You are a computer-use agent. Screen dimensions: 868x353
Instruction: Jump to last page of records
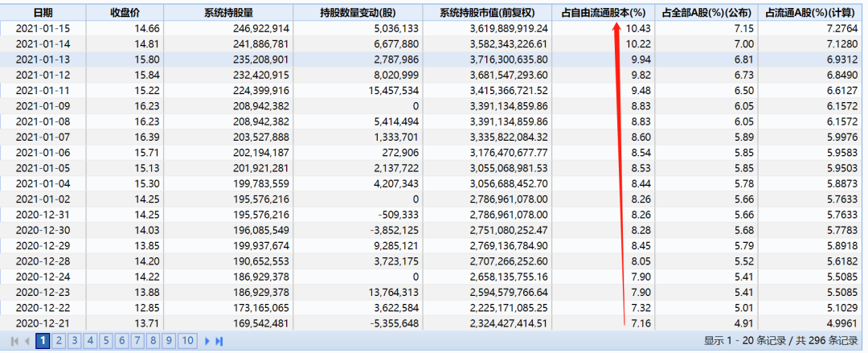pyautogui.click(x=219, y=341)
